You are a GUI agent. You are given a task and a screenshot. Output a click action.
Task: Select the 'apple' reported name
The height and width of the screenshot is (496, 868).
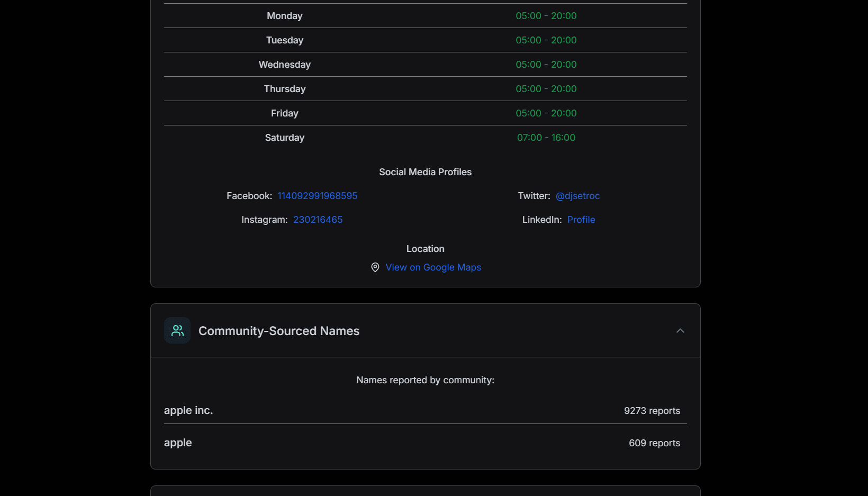click(178, 443)
